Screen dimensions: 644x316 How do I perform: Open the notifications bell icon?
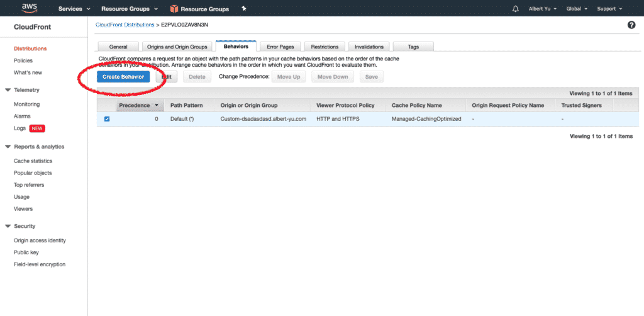[516, 9]
